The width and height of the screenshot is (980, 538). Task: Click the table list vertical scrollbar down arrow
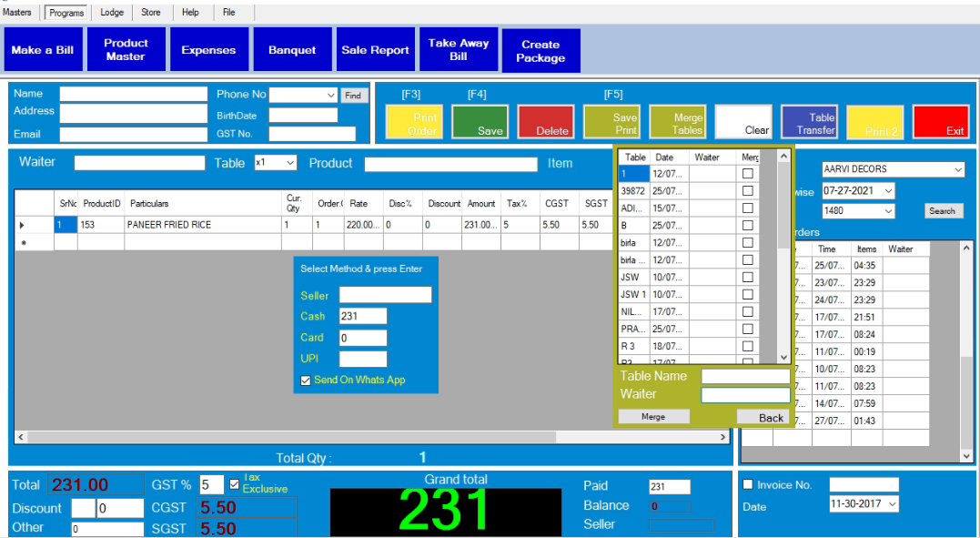(x=783, y=358)
